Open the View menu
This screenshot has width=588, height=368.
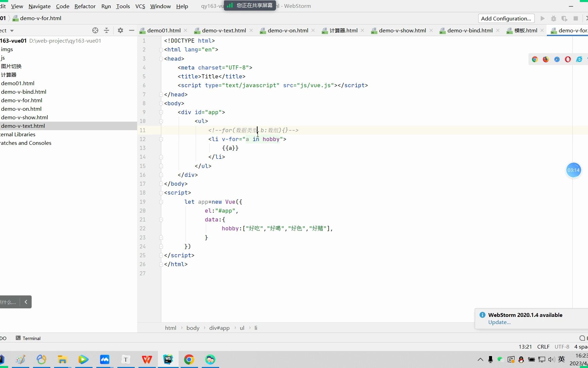[17, 6]
